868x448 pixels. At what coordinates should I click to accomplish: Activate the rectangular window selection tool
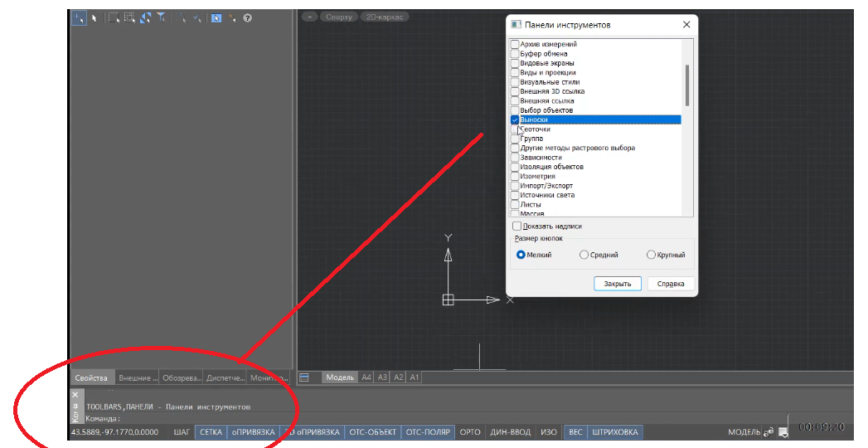(x=114, y=17)
